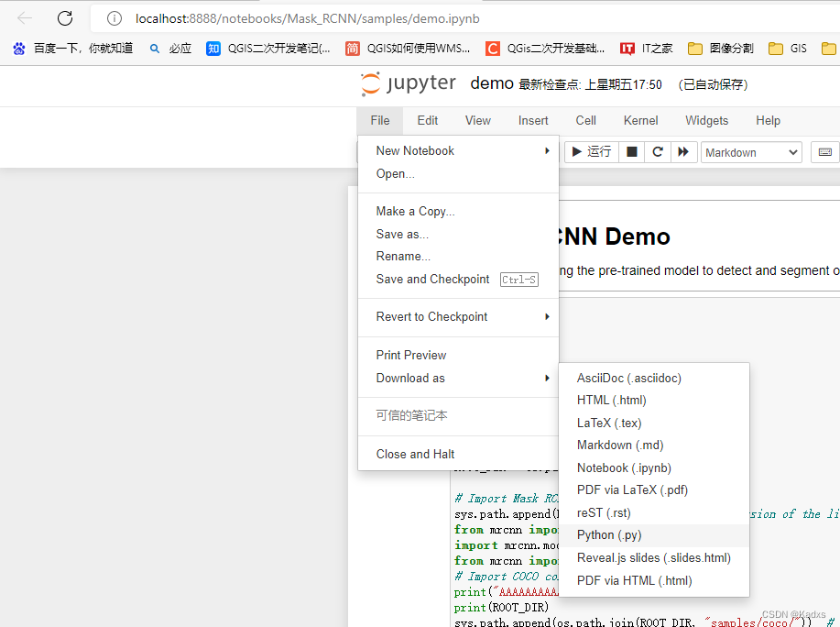Open the Insert menu
The image size is (840, 627).
[533, 121]
